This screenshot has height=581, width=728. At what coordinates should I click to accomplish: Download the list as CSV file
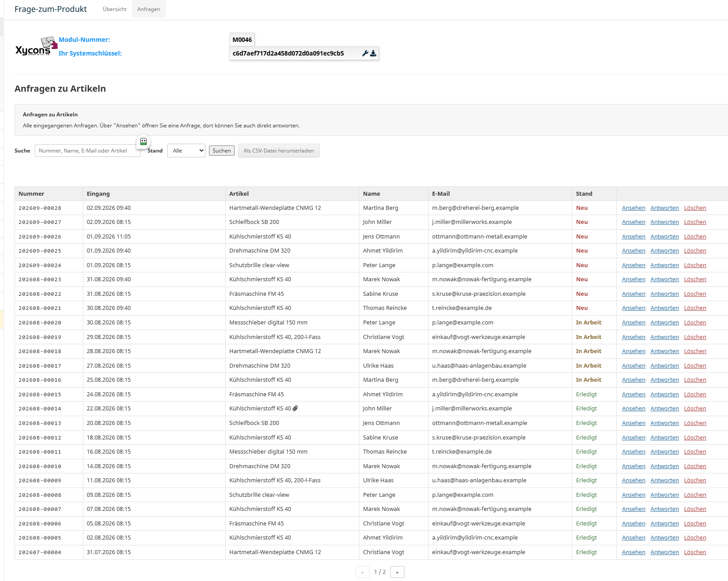coord(279,151)
